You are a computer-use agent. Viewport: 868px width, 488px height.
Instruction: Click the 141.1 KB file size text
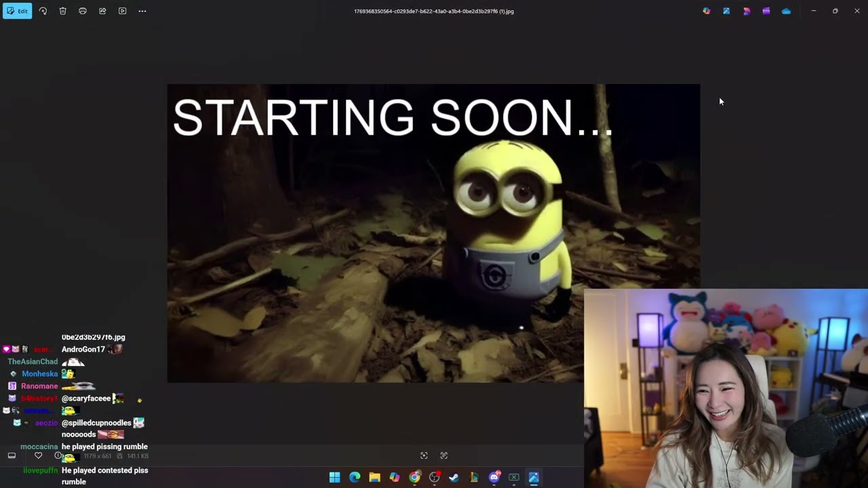pos(138,456)
